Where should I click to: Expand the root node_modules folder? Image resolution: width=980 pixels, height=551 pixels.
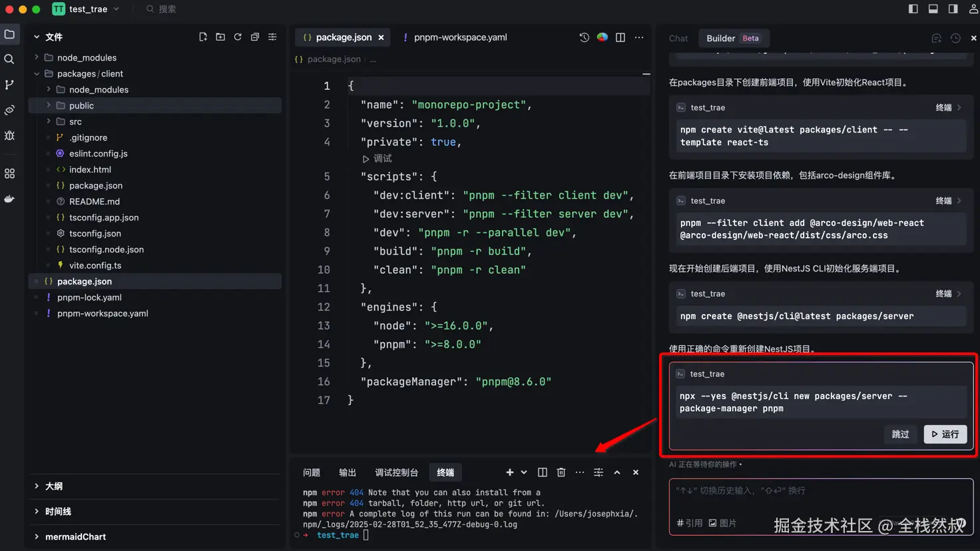(x=37, y=57)
